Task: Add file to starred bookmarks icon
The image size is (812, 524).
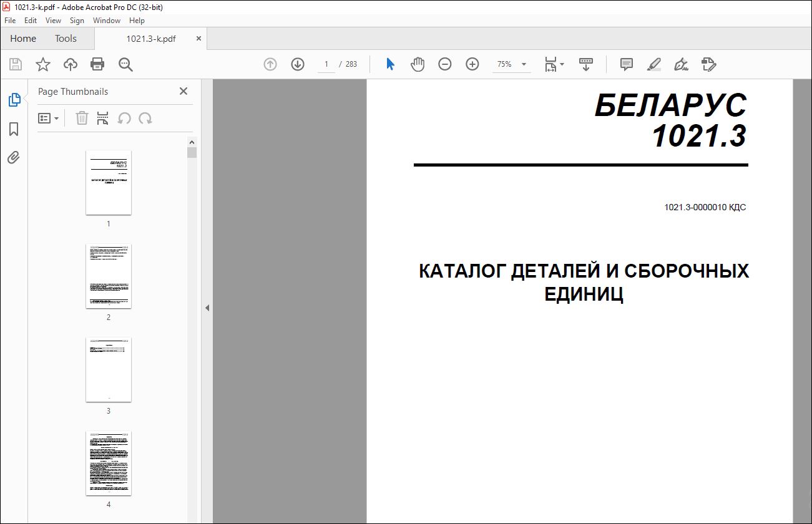Action: pos(42,64)
